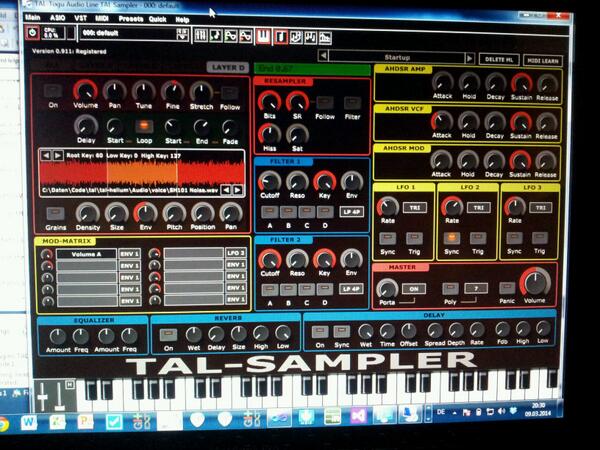Open the preset list dropdown arrow
The height and width of the screenshot is (450, 600).
183,35
